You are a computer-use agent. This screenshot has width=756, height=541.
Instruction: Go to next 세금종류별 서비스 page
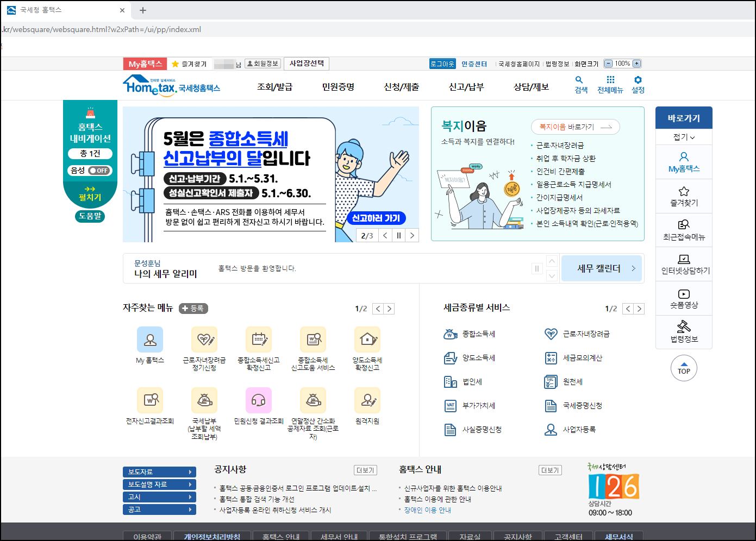point(639,309)
